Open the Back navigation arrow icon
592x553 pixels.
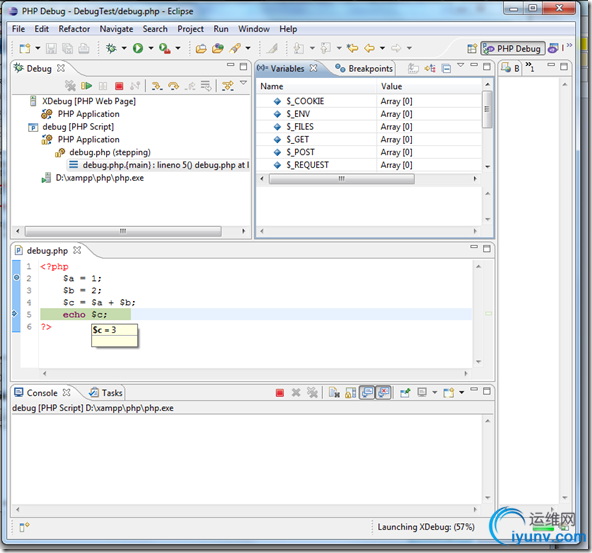coord(369,48)
